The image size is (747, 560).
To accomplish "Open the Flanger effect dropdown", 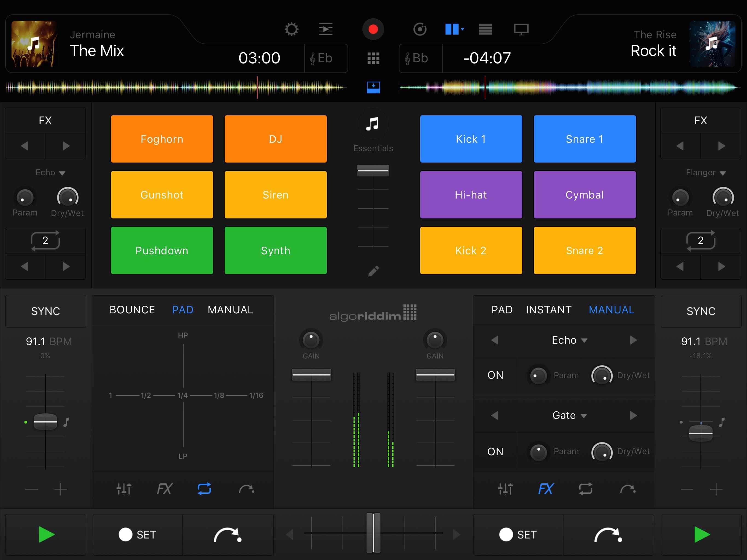I will (x=705, y=173).
